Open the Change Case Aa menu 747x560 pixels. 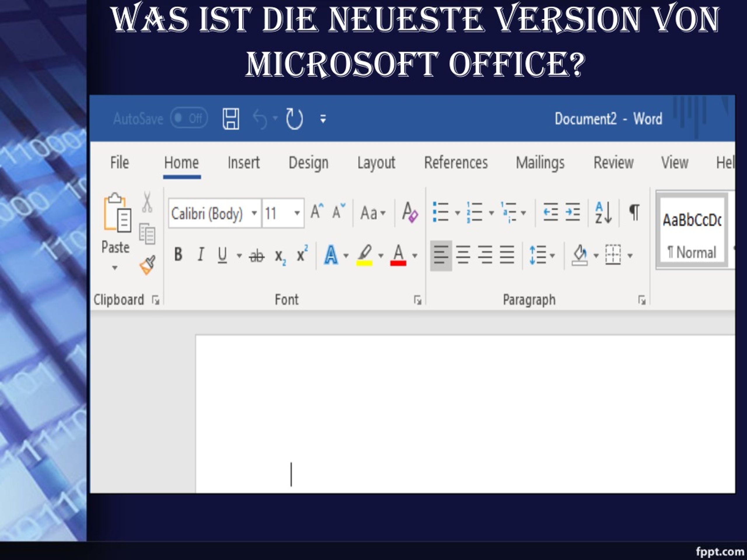pos(373,213)
